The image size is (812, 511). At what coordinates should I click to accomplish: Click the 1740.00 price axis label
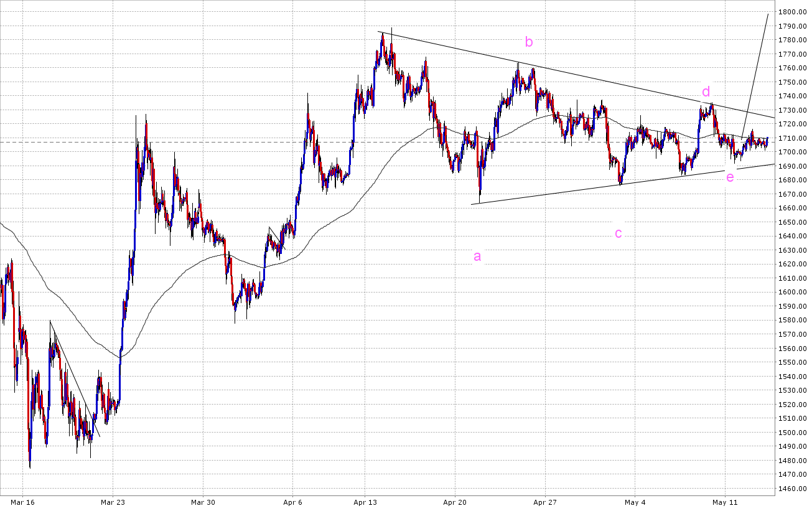tap(794, 96)
